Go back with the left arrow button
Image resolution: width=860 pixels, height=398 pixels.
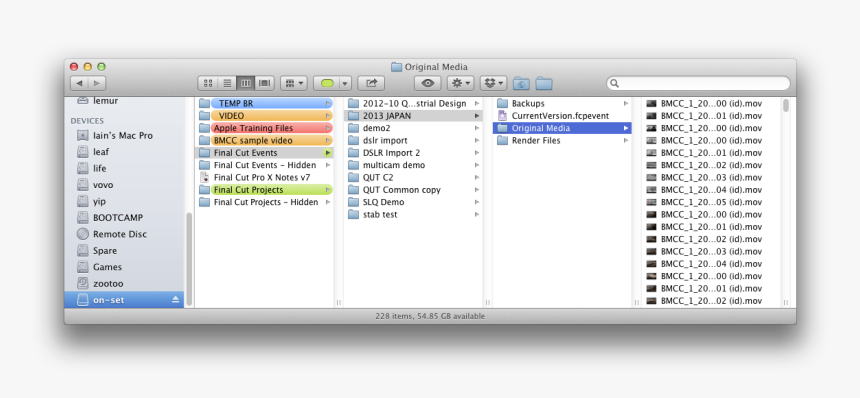tap(80, 83)
